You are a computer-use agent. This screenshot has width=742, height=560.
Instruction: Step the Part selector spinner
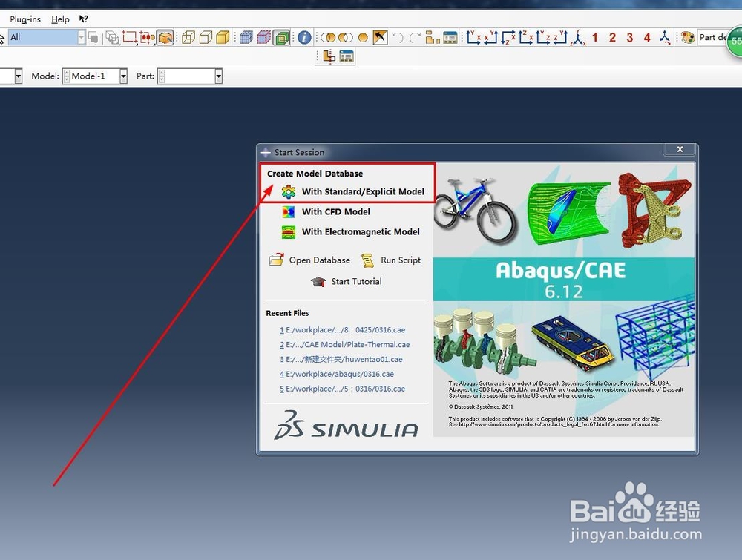point(161,76)
